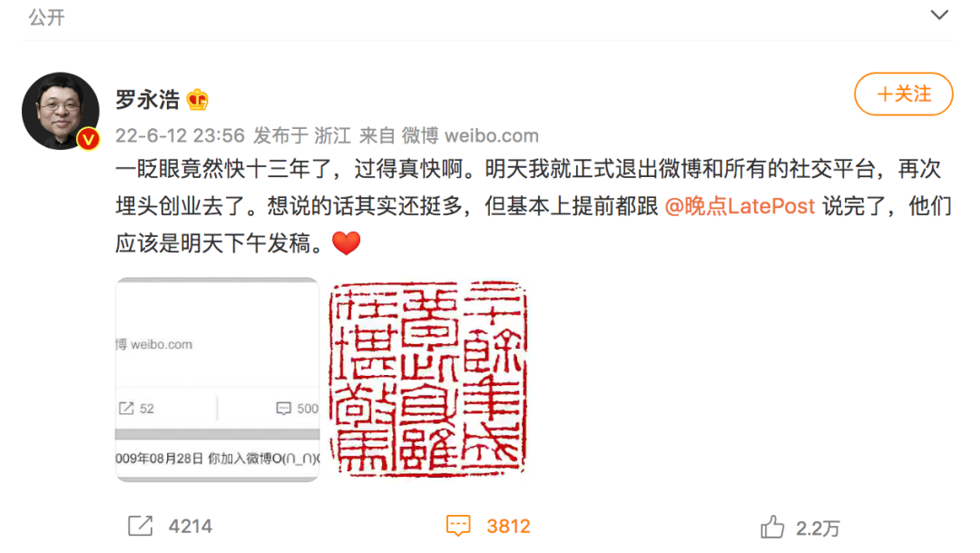Screen dimensions: 980x553
Task: Click the repost icon next to 4214
Action: pyautogui.click(x=140, y=526)
